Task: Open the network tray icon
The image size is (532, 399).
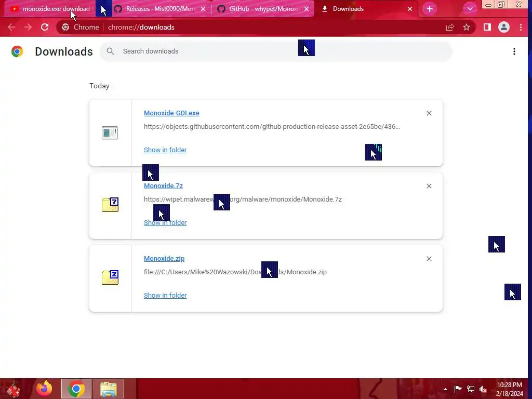Action: (471, 389)
